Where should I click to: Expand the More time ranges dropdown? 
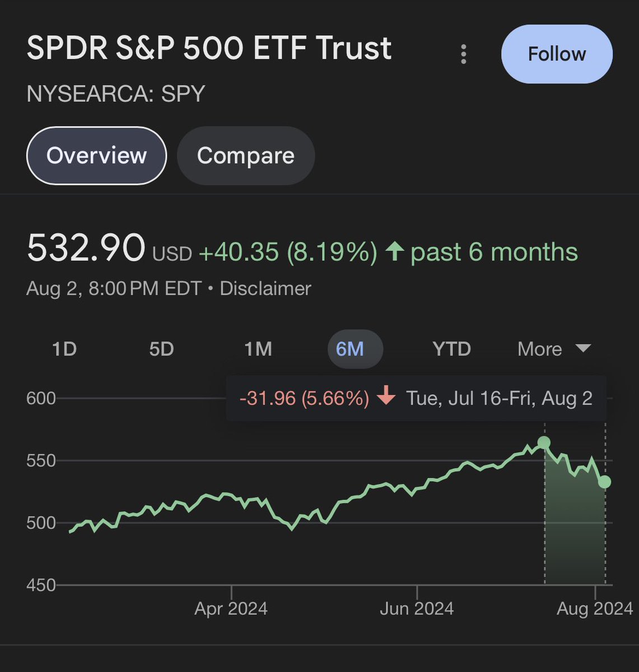click(x=554, y=349)
